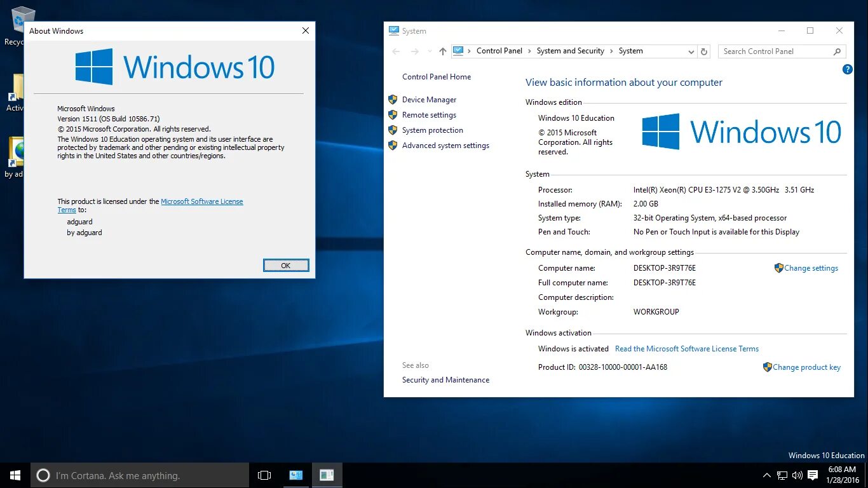
Task: Refresh the System control panel page
Action: [x=703, y=51]
